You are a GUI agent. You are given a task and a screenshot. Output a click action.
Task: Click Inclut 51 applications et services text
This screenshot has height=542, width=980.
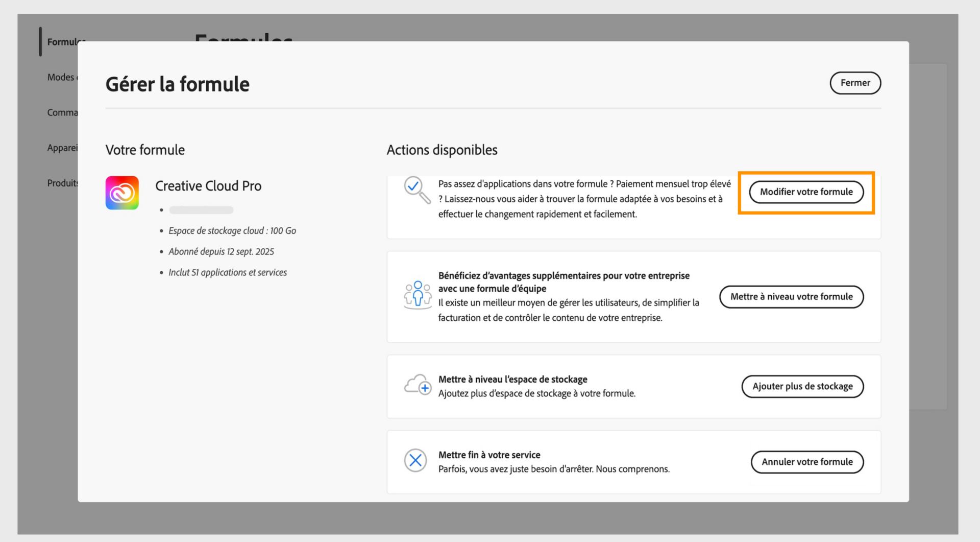(228, 272)
